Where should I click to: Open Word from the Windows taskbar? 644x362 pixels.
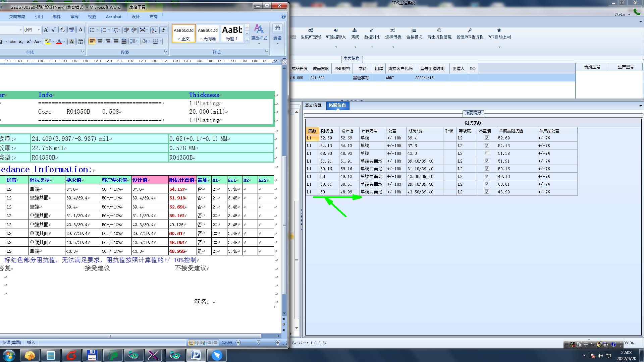point(196,355)
